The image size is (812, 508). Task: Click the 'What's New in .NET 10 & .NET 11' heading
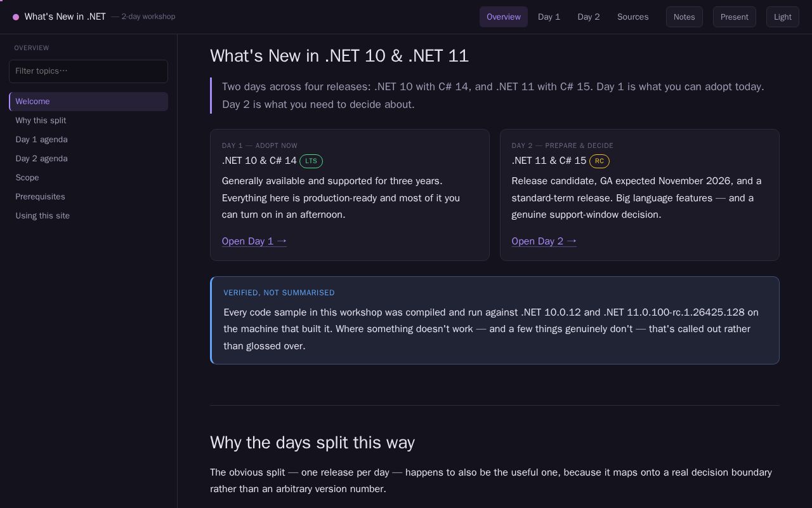pos(339,56)
